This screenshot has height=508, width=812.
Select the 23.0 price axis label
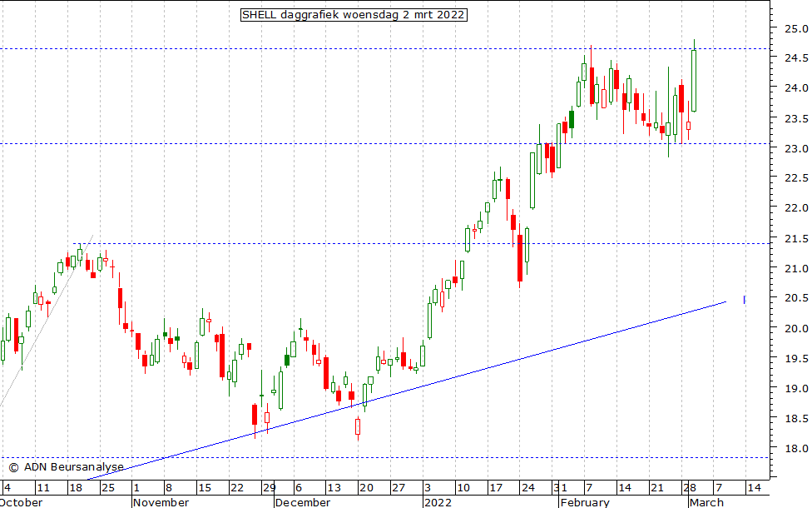coord(796,149)
